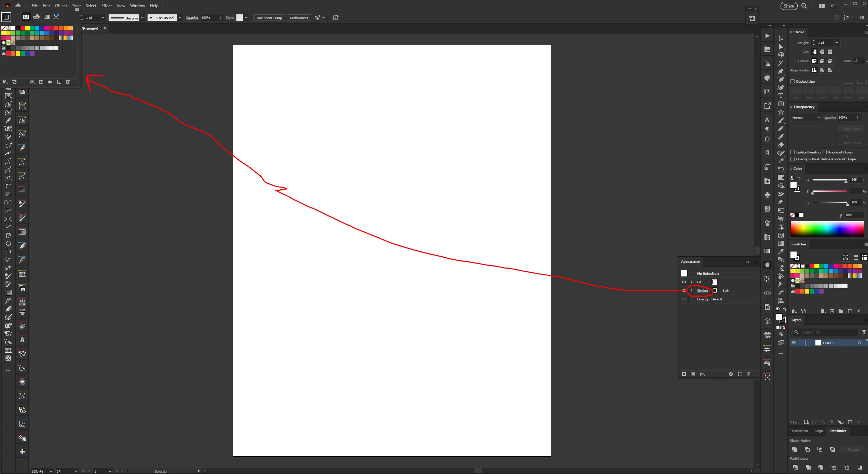This screenshot has width=868, height=474.
Task: Select the Star tool
Action: click(781, 112)
